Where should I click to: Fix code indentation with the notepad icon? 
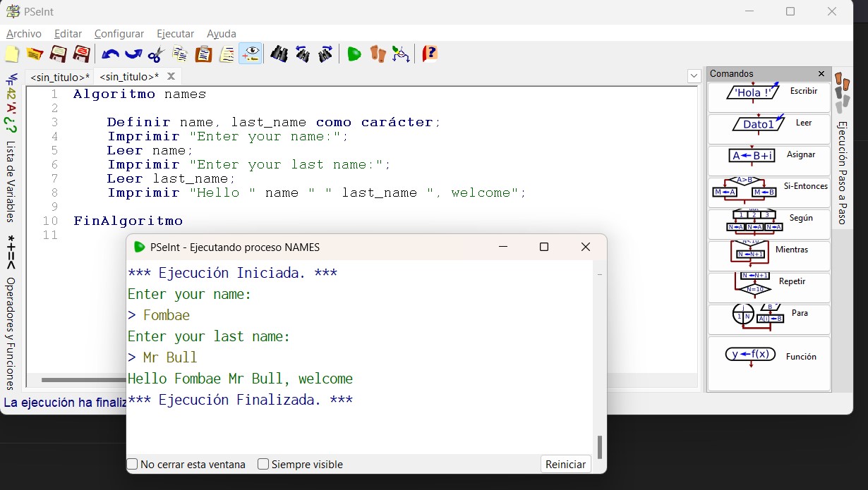click(x=227, y=54)
